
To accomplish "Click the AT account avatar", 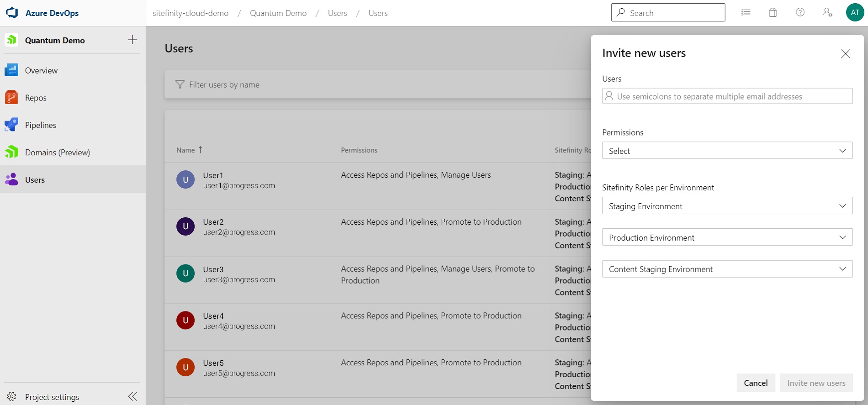I will click(855, 13).
